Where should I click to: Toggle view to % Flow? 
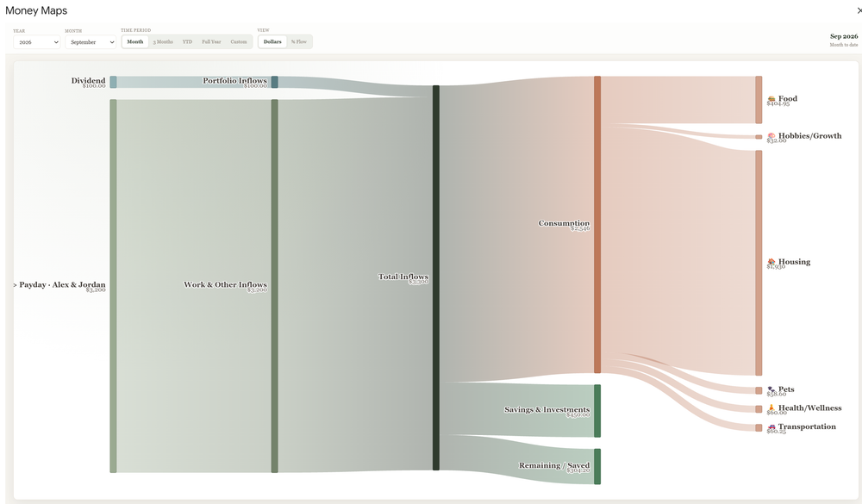pos(299,41)
